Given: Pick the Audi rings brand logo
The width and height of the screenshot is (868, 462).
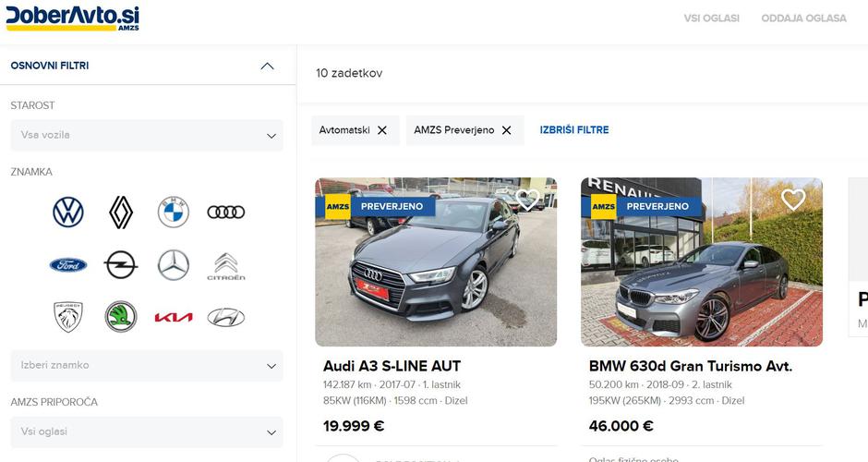Looking at the screenshot, I should [226, 213].
